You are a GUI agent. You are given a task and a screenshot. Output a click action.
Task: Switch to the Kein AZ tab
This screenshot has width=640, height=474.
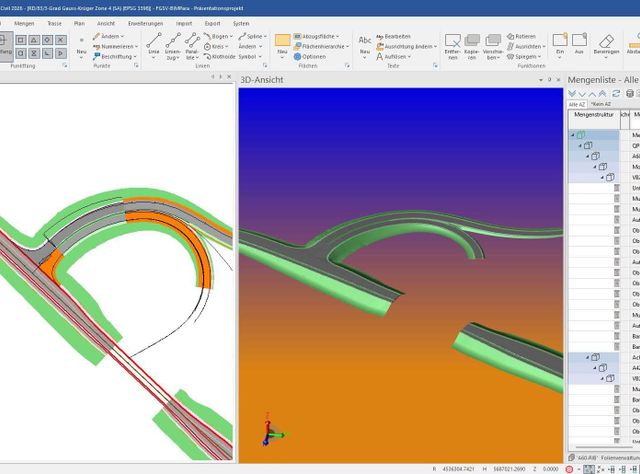tap(601, 104)
